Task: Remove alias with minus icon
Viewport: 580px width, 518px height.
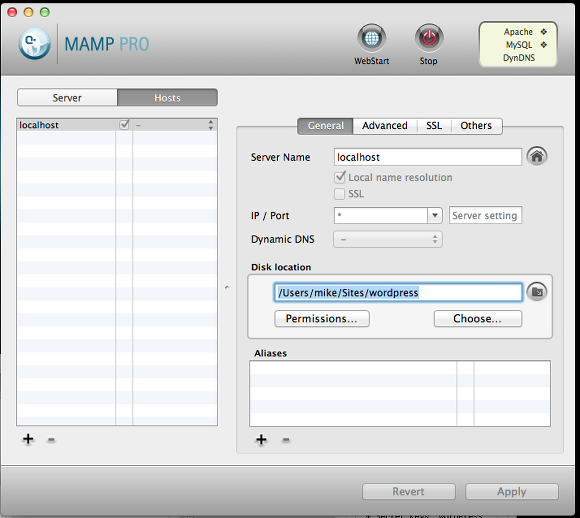Action: 286,440
